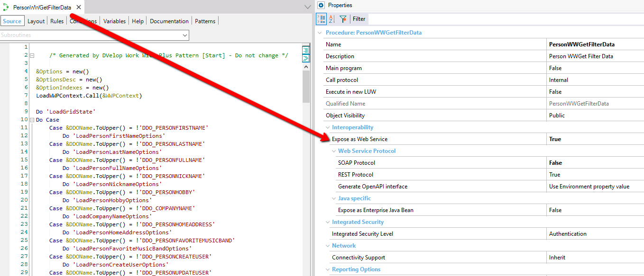This screenshot has width=644, height=276.
Task: Select the Qualified Name property row
Action: click(x=483, y=104)
